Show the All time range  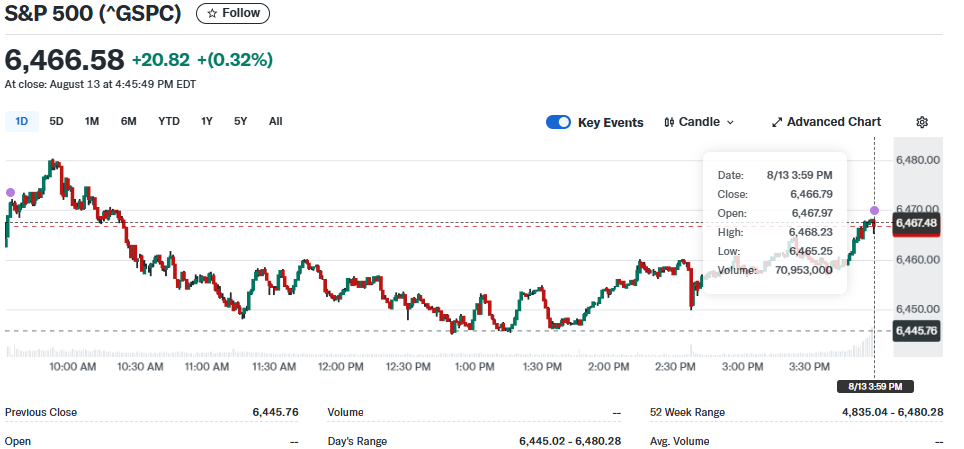[275, 122]
